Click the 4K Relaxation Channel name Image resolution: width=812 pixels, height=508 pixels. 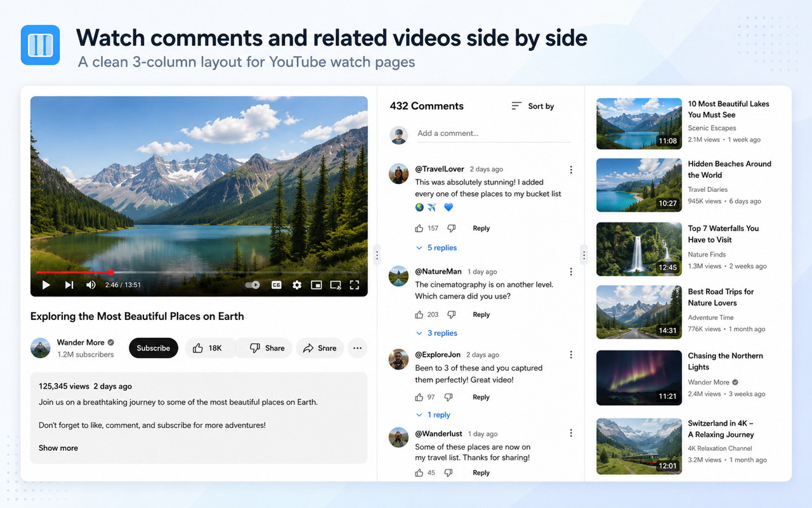[720, 448]
